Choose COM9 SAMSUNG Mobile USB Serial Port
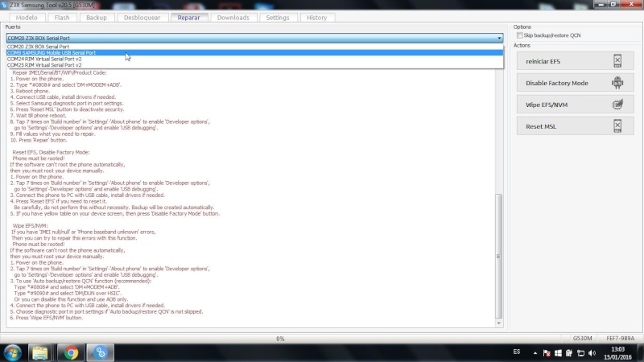The width and height of the screenshot is (644, 362). point(254,52)
